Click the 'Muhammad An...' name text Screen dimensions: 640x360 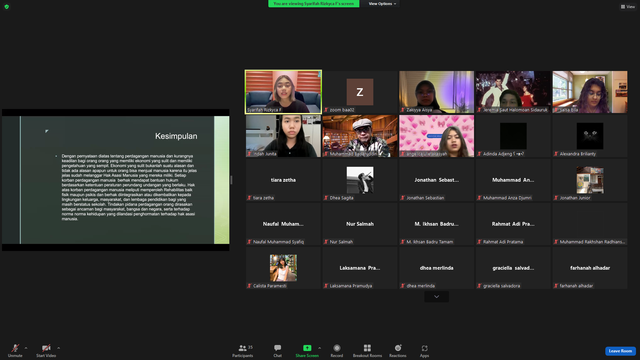pyautogui.click(x=513, y=180)
